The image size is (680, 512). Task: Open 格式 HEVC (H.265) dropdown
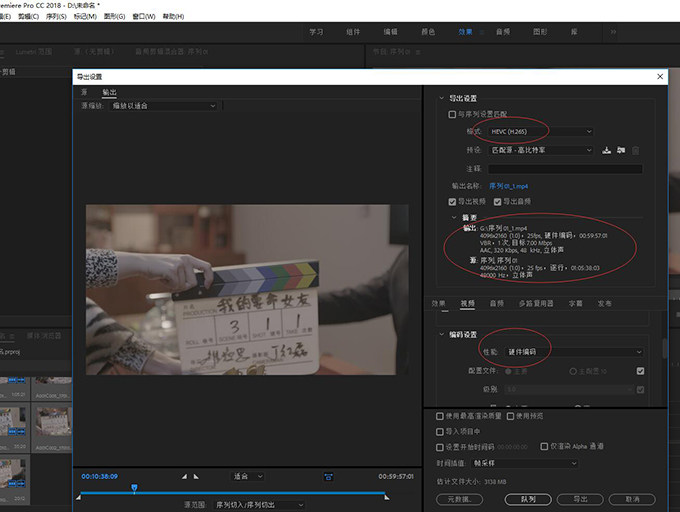click(540, 131)
